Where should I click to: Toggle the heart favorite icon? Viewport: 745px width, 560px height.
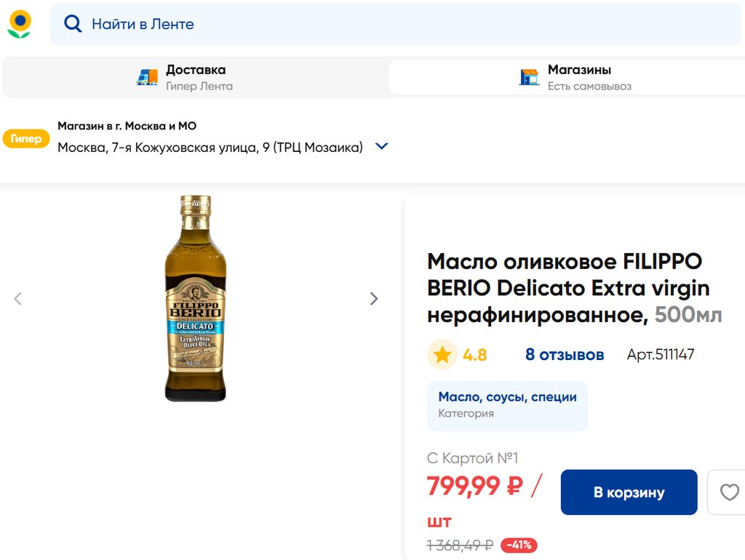coord(729,492)
